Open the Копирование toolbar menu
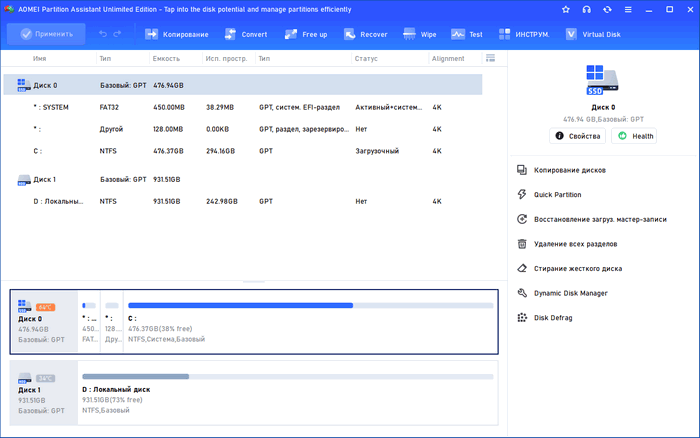700x438 pixels. pyautogui.click(x=176, y=34)
